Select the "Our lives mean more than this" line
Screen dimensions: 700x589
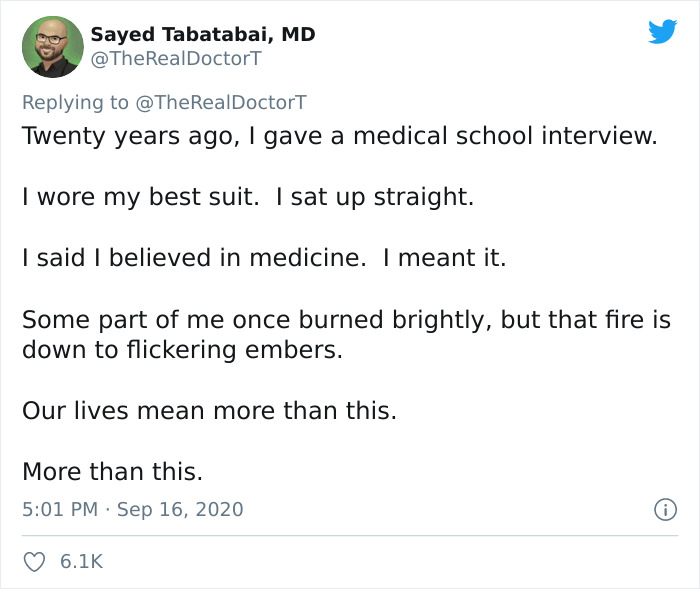[x=209, y=410]
